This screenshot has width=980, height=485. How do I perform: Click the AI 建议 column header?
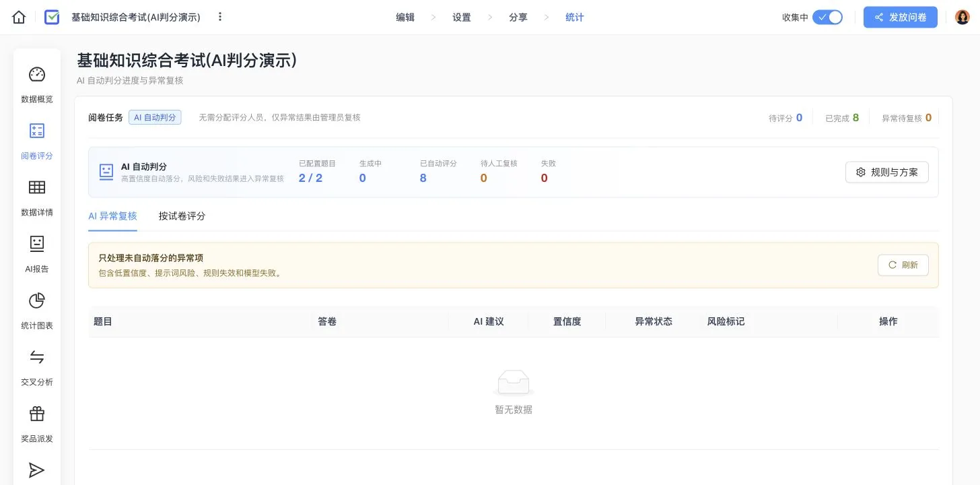click(489, 322)
